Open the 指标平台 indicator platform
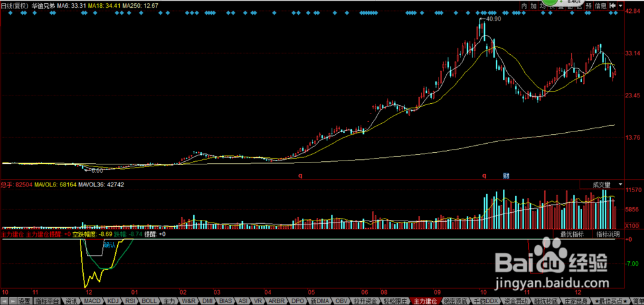Screen dimensions: 644x305 tap(48, 301)
